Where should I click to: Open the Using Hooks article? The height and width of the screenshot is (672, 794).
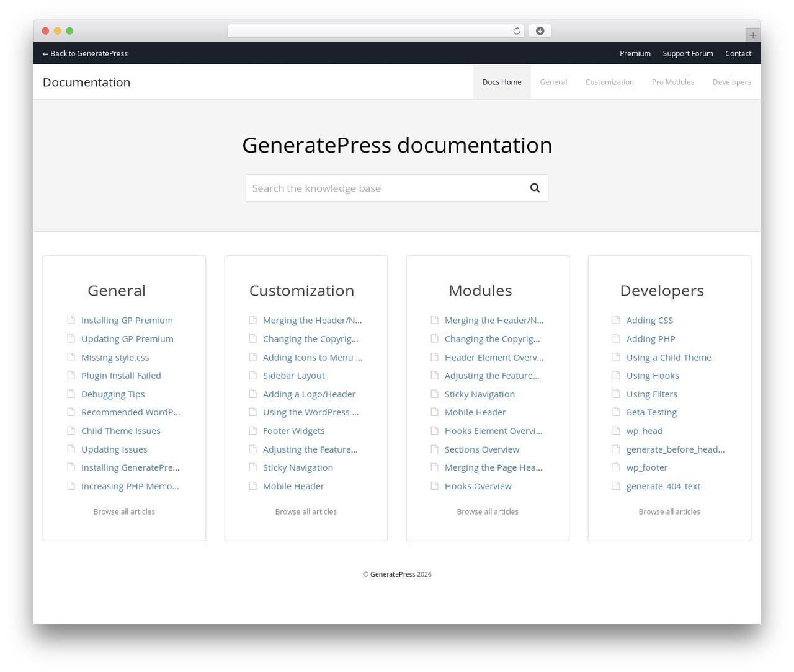(653, 375)
